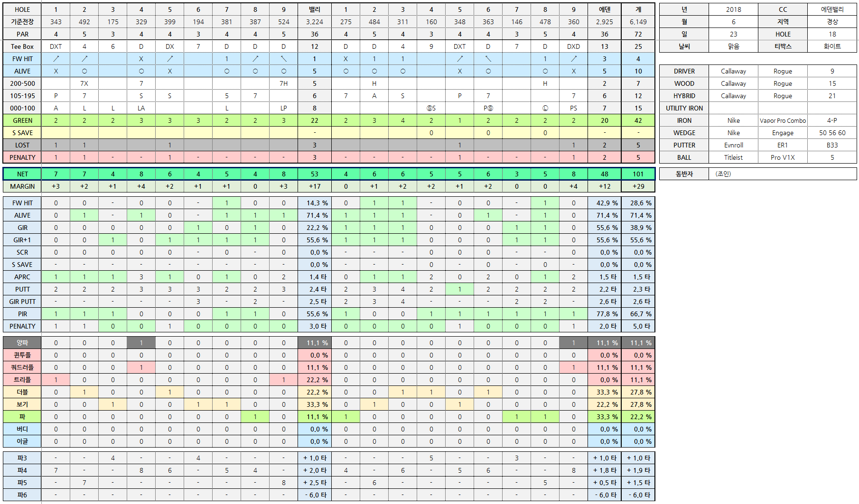This screenshot has width=859, height=504.
Task: Select the UTILITY IRON label cell
Action: (x=684, y=108)
